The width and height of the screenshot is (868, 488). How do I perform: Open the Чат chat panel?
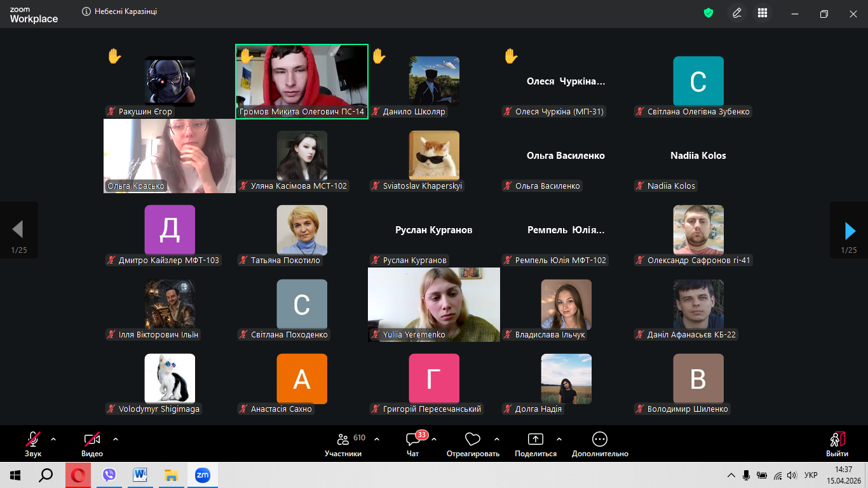pyautogui.click(x=413, y=443)
